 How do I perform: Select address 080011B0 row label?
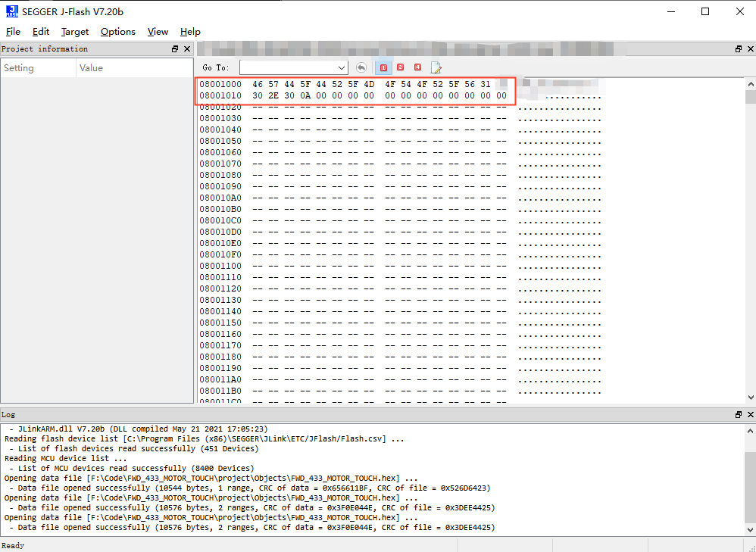click(220, 391)
